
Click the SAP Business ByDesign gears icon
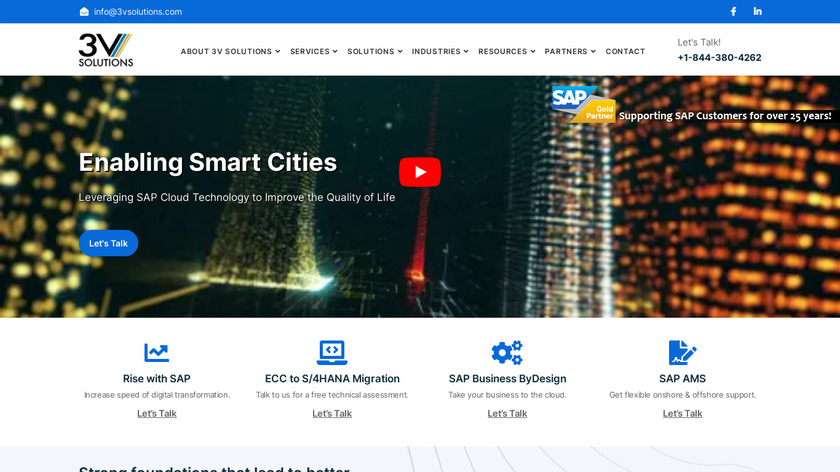pos(507,353)
